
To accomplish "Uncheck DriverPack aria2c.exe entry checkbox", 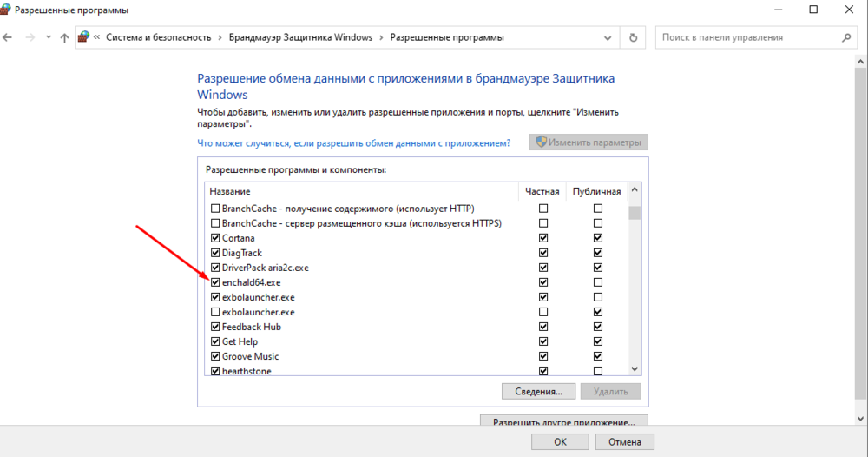I will (x=215, y=268).
